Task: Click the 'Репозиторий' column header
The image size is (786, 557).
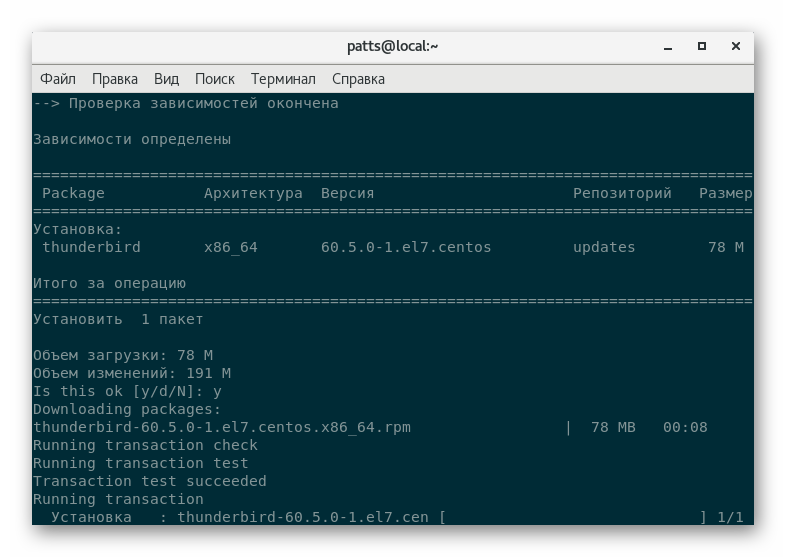Action: (x=622, y=194)
